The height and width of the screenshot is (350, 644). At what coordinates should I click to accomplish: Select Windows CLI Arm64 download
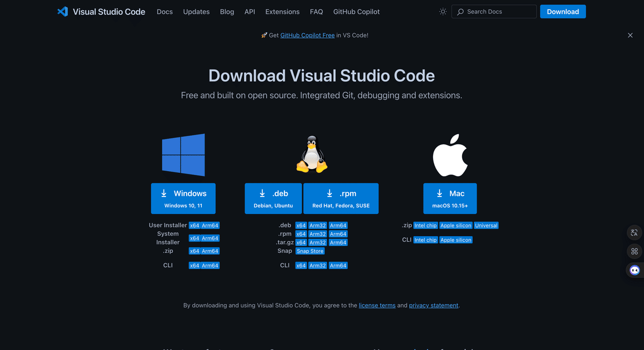pyautogui.click(x=210, y=266)
